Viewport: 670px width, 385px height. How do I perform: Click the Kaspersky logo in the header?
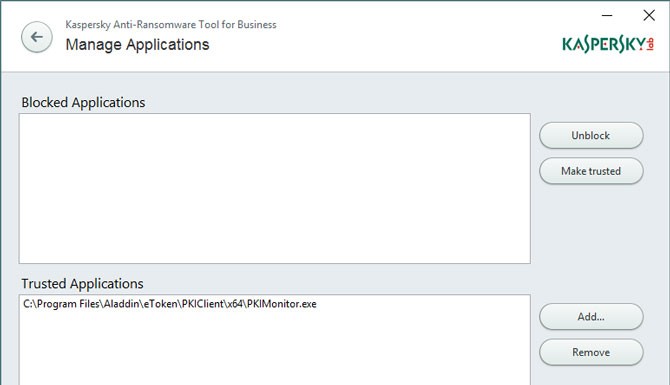[x=608, y=44]
